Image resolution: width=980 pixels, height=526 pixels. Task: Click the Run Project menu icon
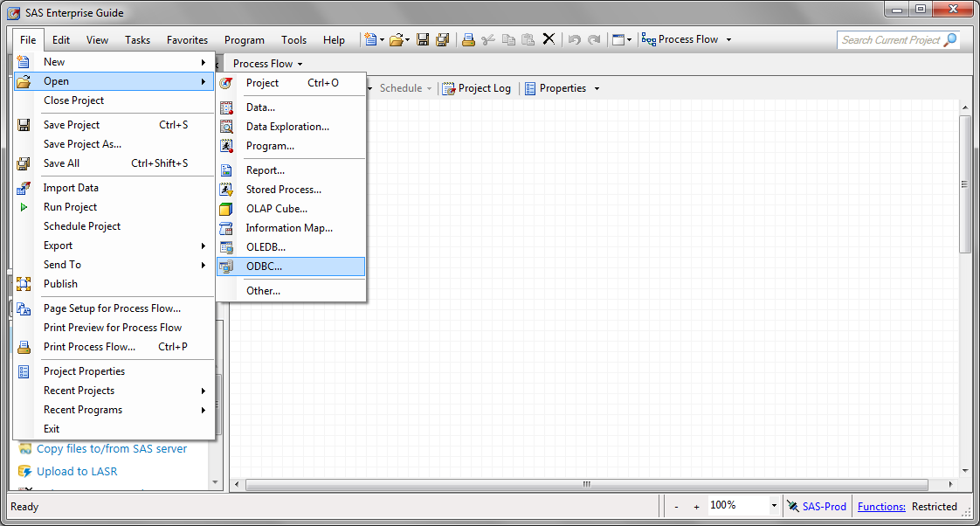[23, 206]
